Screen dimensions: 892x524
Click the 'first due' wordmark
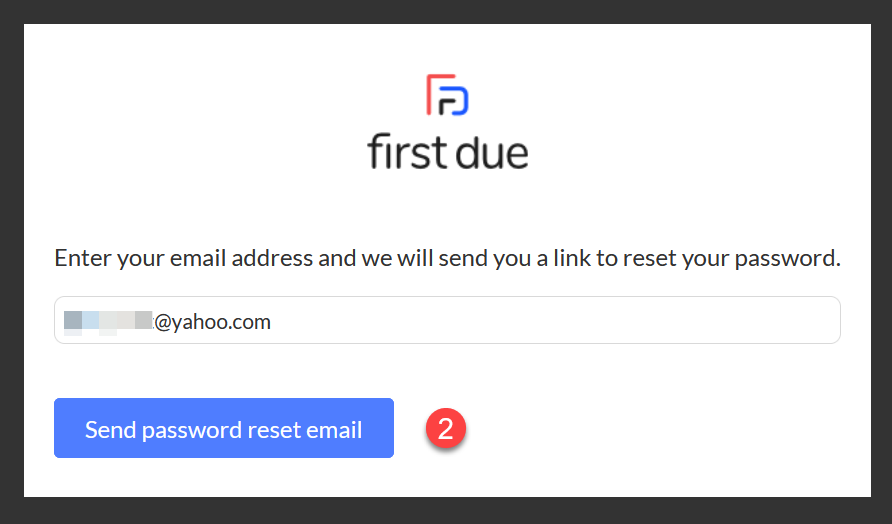coord(448,152)
